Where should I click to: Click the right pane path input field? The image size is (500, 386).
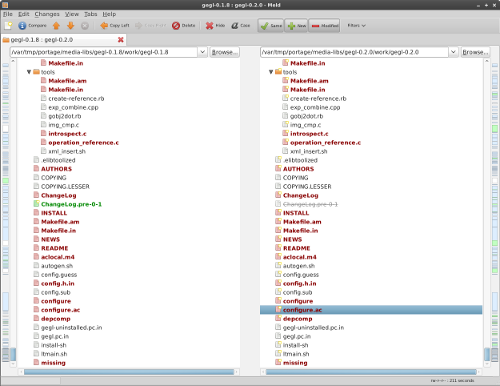coord(354,52)
